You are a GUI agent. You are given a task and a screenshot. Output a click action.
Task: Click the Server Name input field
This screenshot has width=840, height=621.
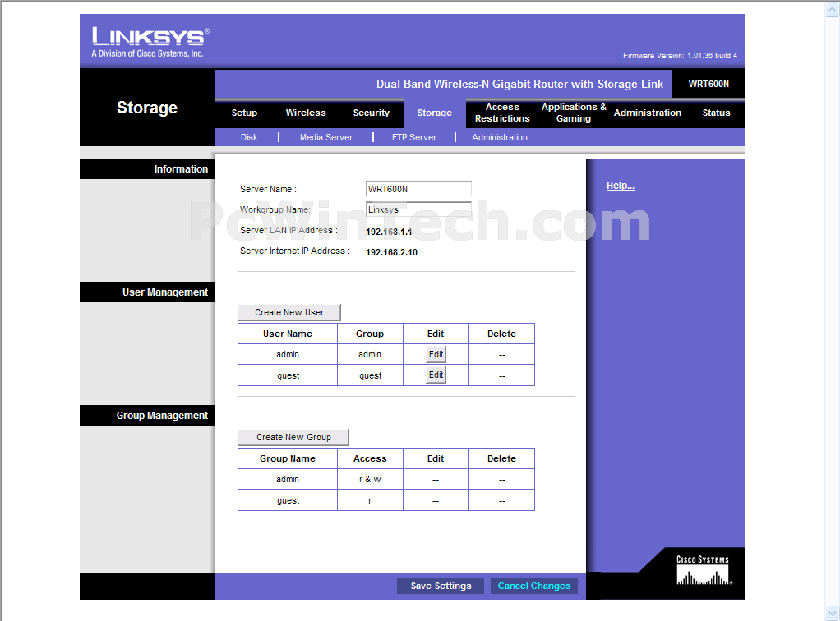[x=419, y=189]
